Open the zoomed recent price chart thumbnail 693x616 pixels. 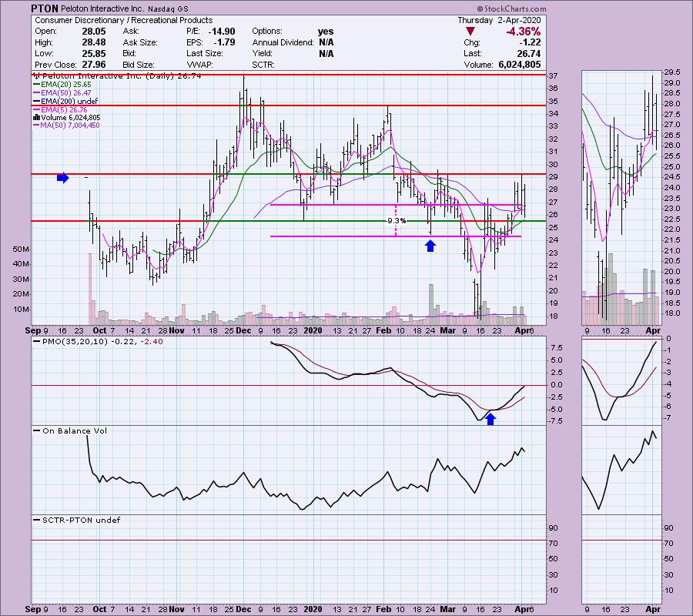pyautogui.click(x=622, y=198)
